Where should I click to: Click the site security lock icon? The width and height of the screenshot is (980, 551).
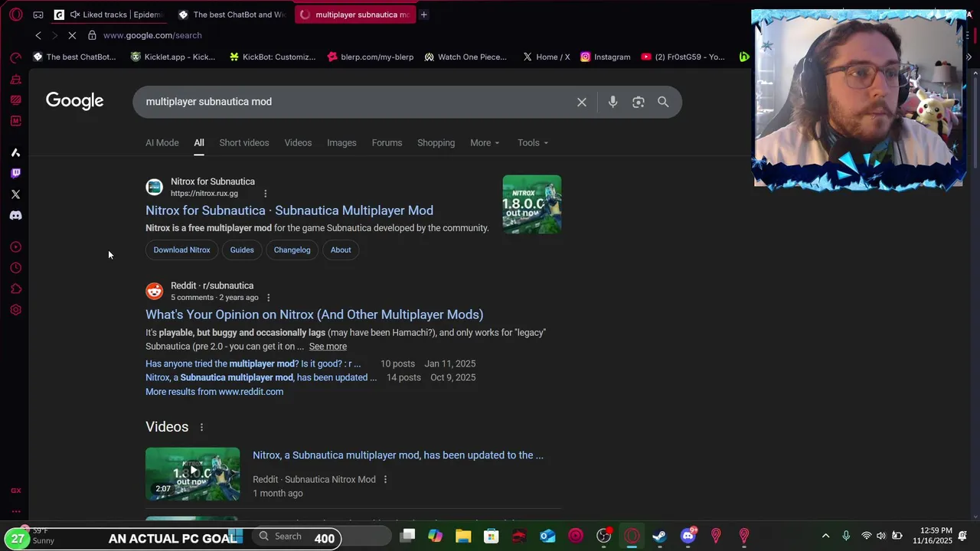(92, 35)
